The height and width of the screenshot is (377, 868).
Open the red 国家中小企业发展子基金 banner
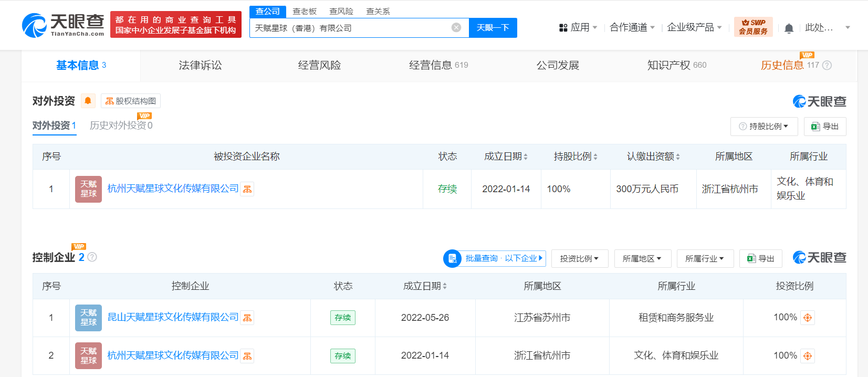click(176, 25)
